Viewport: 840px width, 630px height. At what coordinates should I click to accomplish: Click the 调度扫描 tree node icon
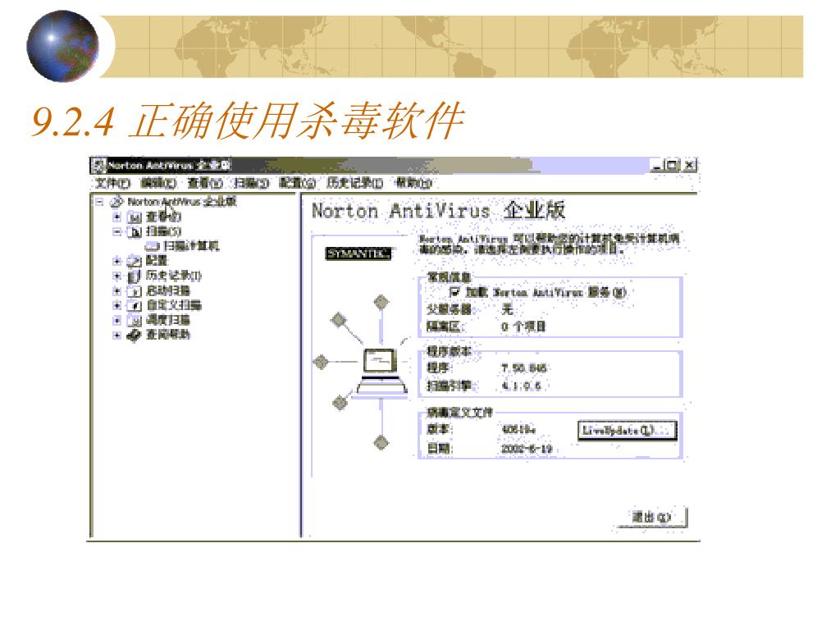point(134,321)
